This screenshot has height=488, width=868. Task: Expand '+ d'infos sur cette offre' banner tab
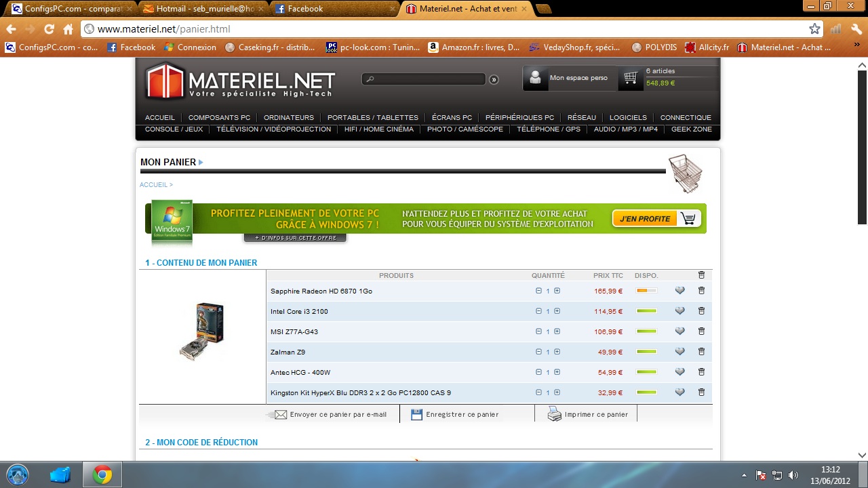point(295,238)
